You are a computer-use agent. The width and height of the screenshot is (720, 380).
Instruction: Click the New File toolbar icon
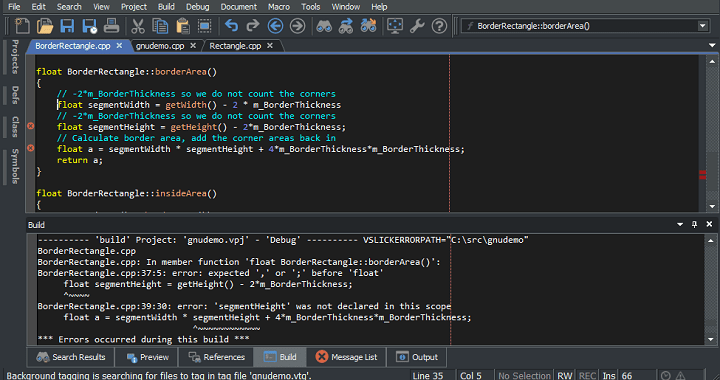coord(22,26)
